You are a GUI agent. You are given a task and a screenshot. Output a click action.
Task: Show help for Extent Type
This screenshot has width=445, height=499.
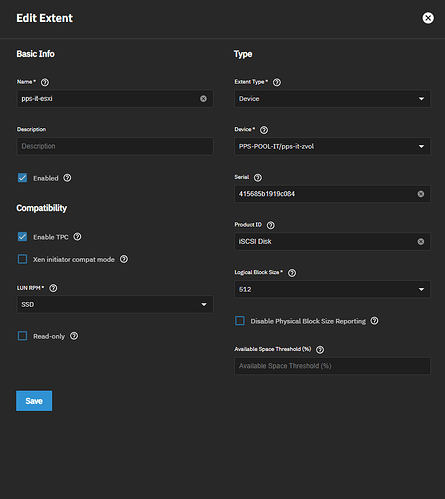[277, 82]
